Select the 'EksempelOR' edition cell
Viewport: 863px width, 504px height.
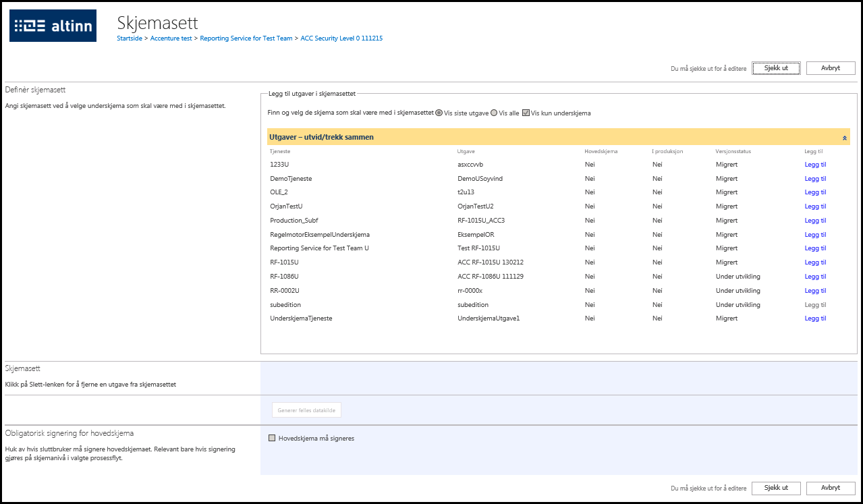point(476,235)
